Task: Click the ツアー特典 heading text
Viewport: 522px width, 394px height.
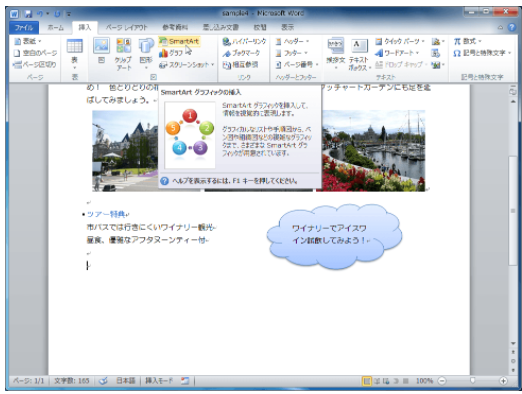Action: click(107, 214)
